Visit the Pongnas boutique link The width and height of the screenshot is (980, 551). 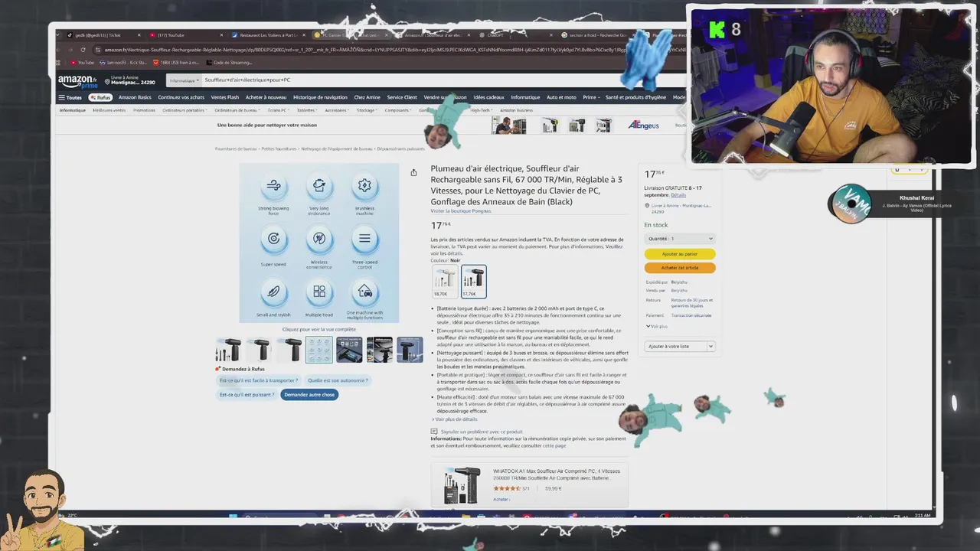[x=461, y=210]
